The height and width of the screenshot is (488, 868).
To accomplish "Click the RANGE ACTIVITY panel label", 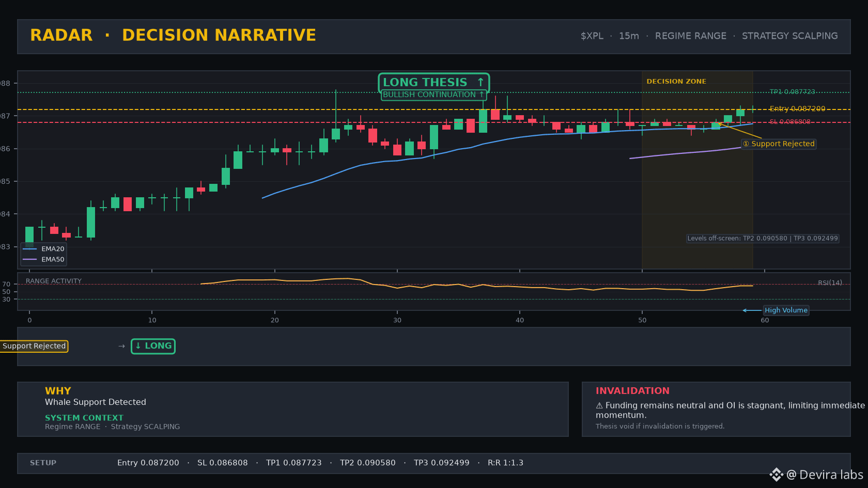I will [54, 281].
